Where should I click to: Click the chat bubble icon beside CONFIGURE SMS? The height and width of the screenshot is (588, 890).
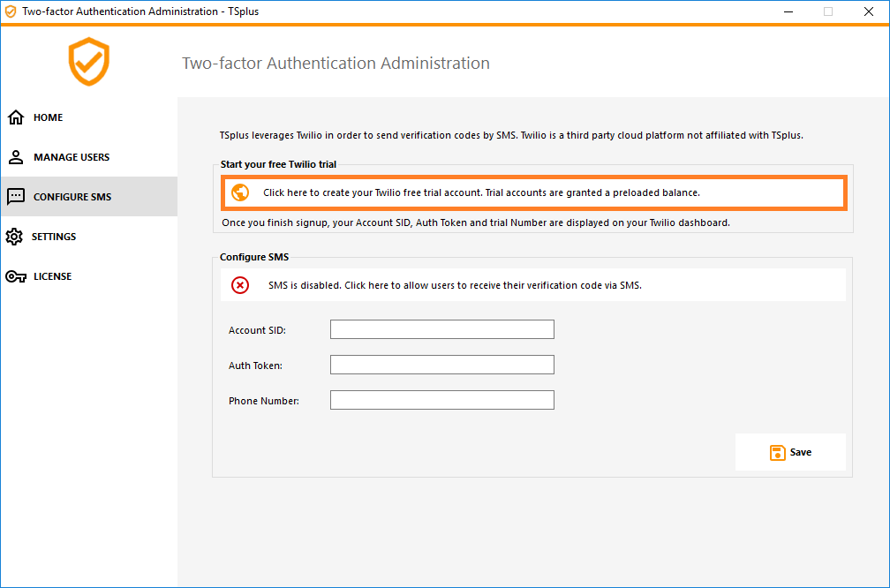pyautogui.click(x=16, y=196)
